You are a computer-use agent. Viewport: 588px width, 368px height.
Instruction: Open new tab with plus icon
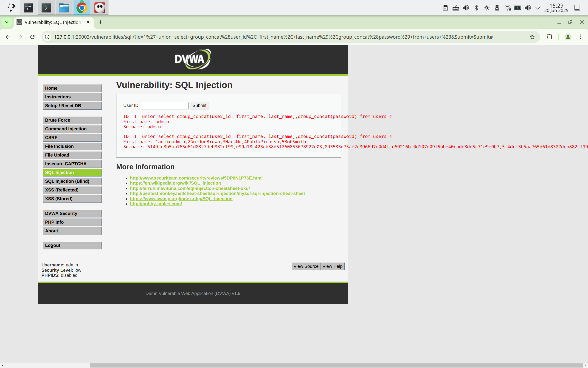tap(100, 22)
